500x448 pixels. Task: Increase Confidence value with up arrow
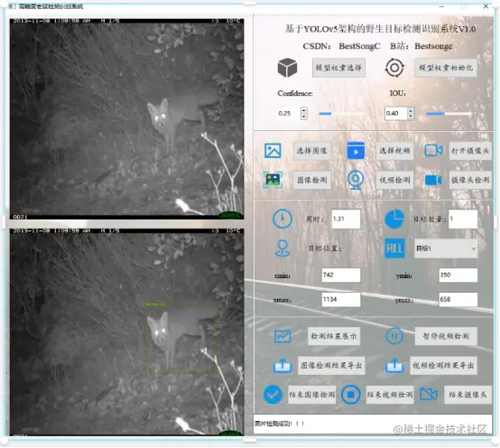pos(303,110)
